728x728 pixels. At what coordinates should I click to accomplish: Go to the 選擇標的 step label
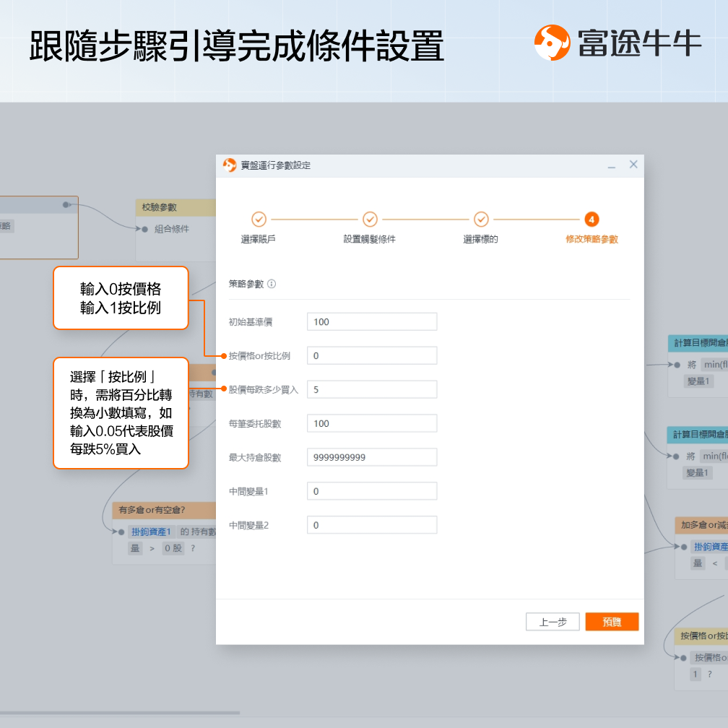pos(481,239)
